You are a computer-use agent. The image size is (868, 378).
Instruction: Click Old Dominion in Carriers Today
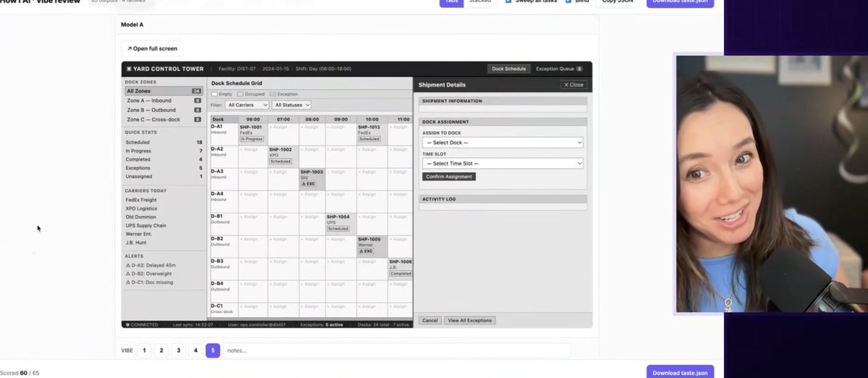141,218
